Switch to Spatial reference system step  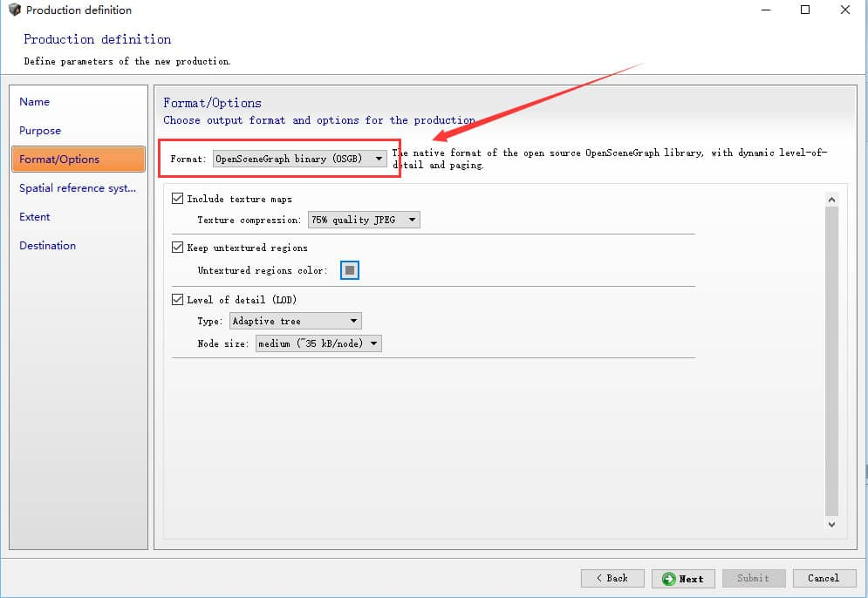click(78, 188)
